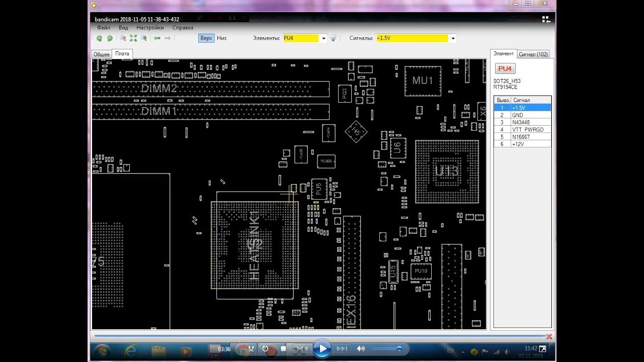Viewport: 644px width, 362px height.
Task: Open the Вид menu
Action: pos(123,28)
